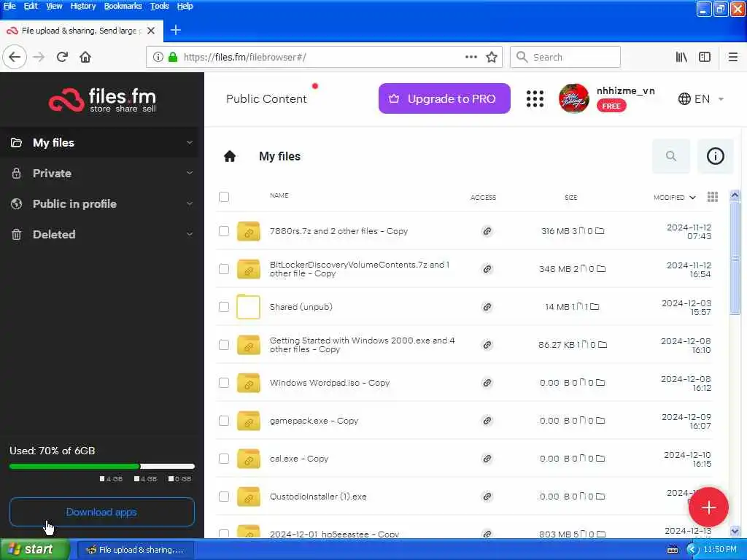747x560 pixels.
Task: Click the Upgrade to PRO button
Action: pos(444,98)
